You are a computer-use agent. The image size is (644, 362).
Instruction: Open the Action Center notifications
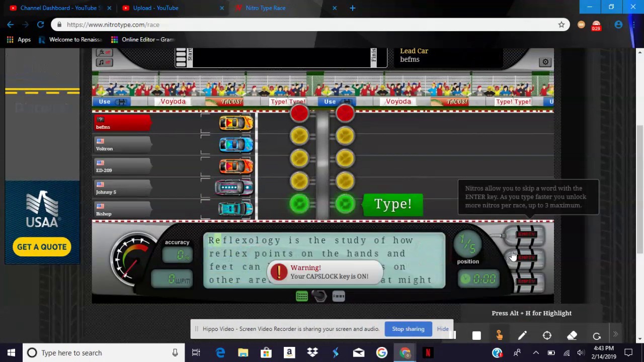[x=628, y=353]
